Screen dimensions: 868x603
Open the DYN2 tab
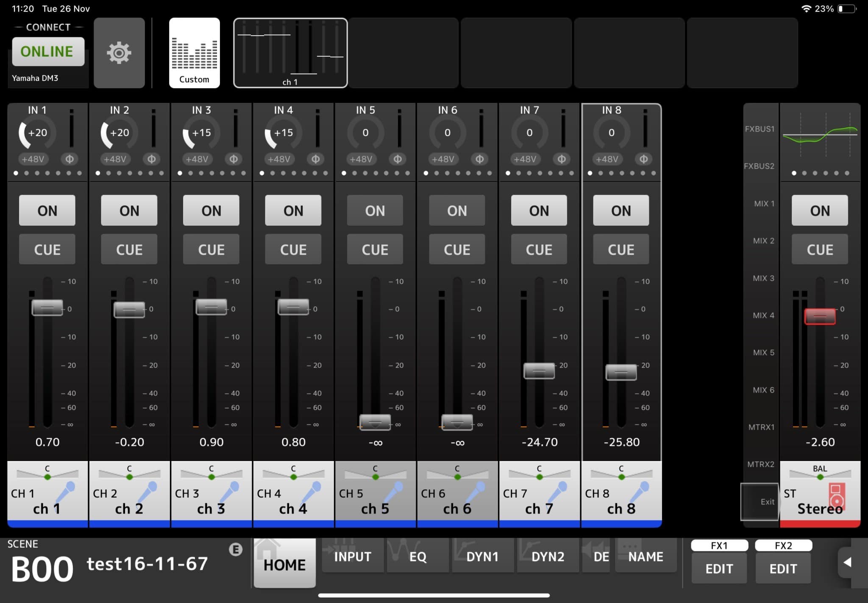548,556
